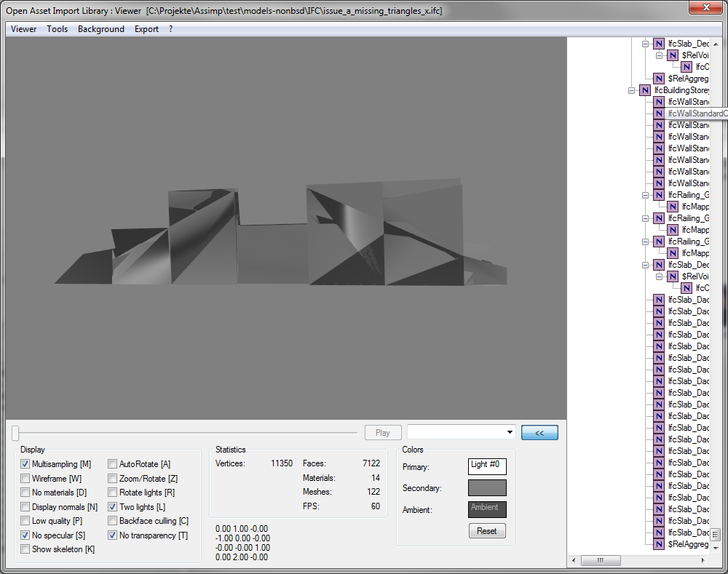Select the topmost $RelVoi node icon
The image size is (728, 574).
click(x=673, y=55)
